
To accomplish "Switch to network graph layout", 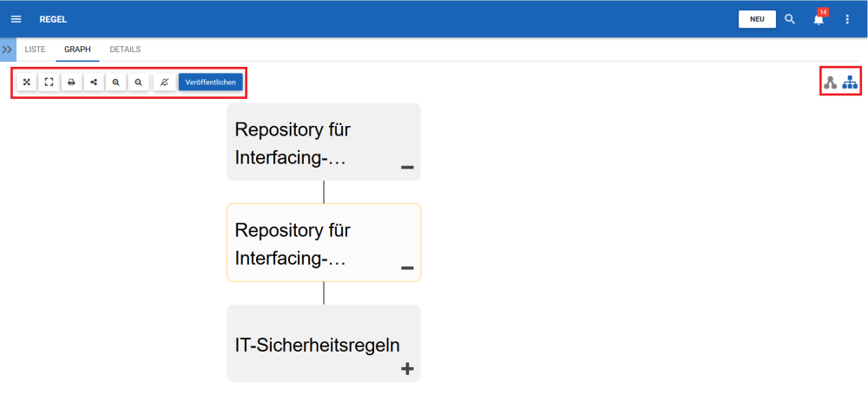I will [x=830, y=82].
